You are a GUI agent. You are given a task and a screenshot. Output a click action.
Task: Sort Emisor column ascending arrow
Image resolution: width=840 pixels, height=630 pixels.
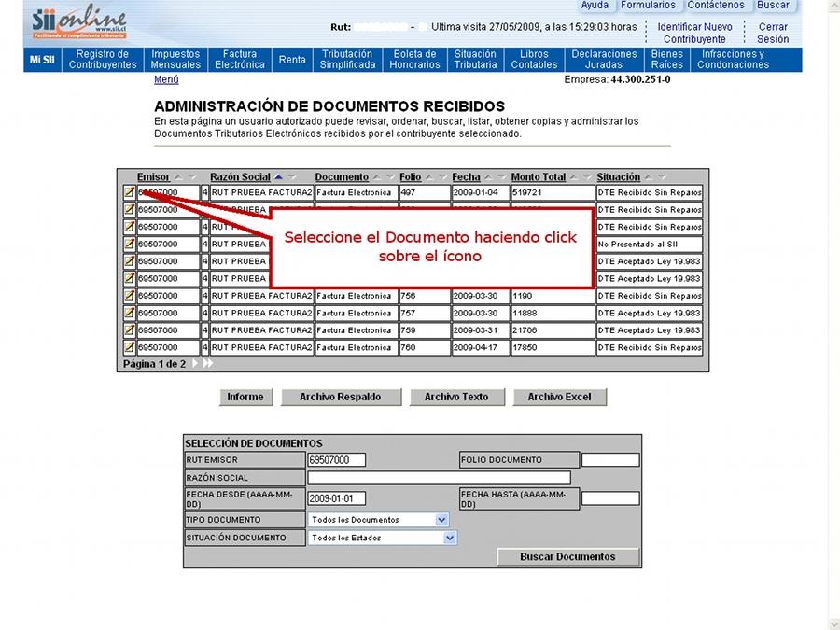click(x=178, y=176)
